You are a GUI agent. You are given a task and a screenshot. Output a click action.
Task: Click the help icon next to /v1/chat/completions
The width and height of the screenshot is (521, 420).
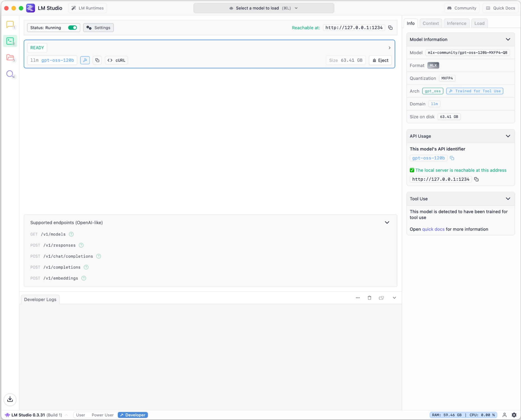click(98, 256)
